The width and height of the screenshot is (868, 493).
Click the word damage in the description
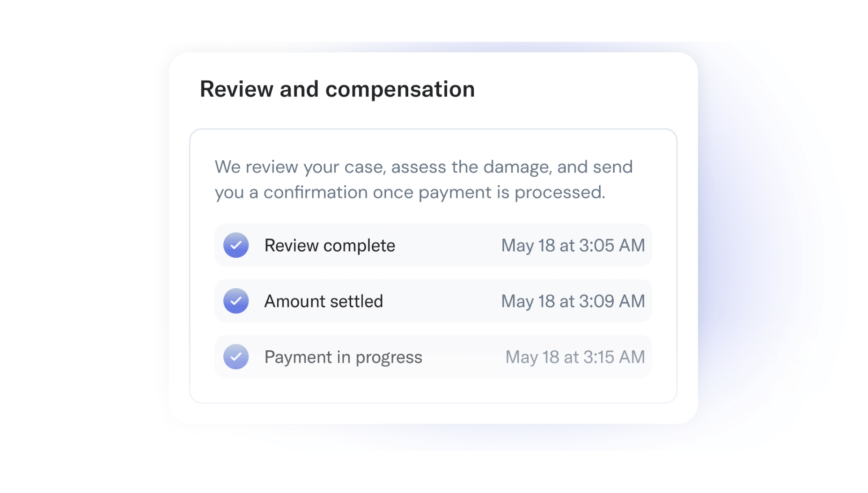(516, 167)
